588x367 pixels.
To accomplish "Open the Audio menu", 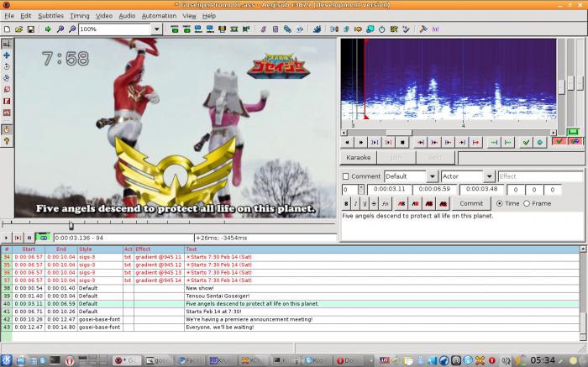I will pyautogui.click(x=127, y=16).
